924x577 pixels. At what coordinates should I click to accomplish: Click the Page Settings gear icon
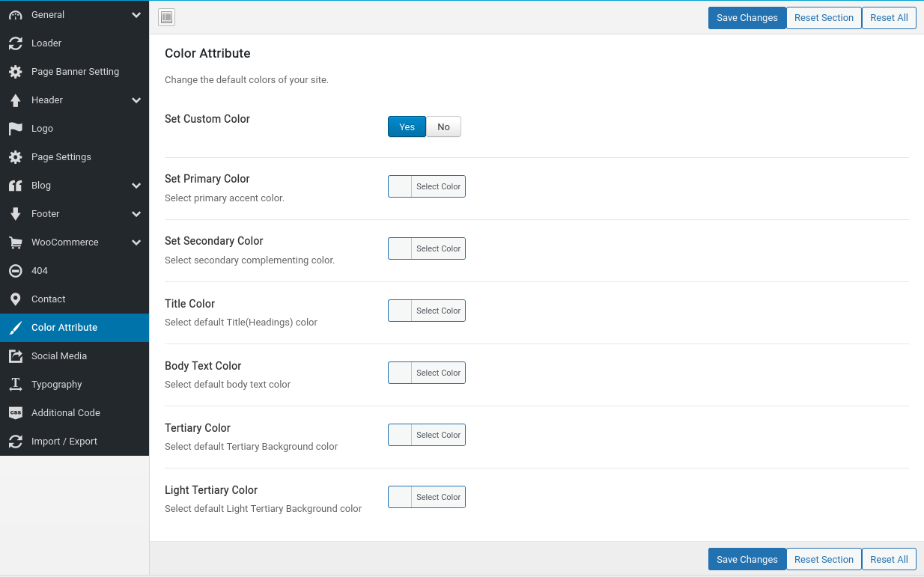pos(16,157)
